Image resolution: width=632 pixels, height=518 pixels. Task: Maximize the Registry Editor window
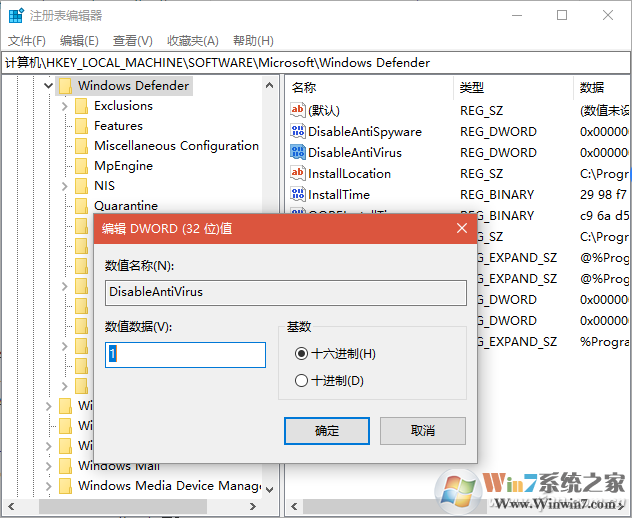(562, 15)
